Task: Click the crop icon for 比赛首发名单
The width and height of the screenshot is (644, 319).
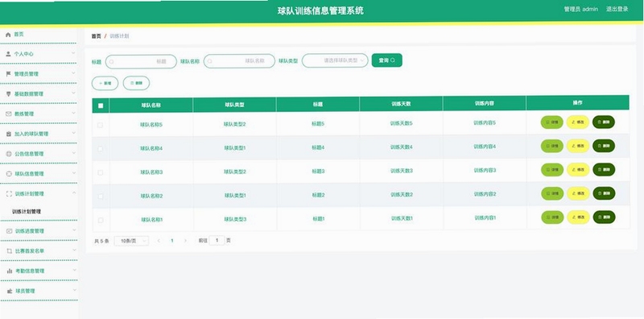Action: (x=10, y=251)
